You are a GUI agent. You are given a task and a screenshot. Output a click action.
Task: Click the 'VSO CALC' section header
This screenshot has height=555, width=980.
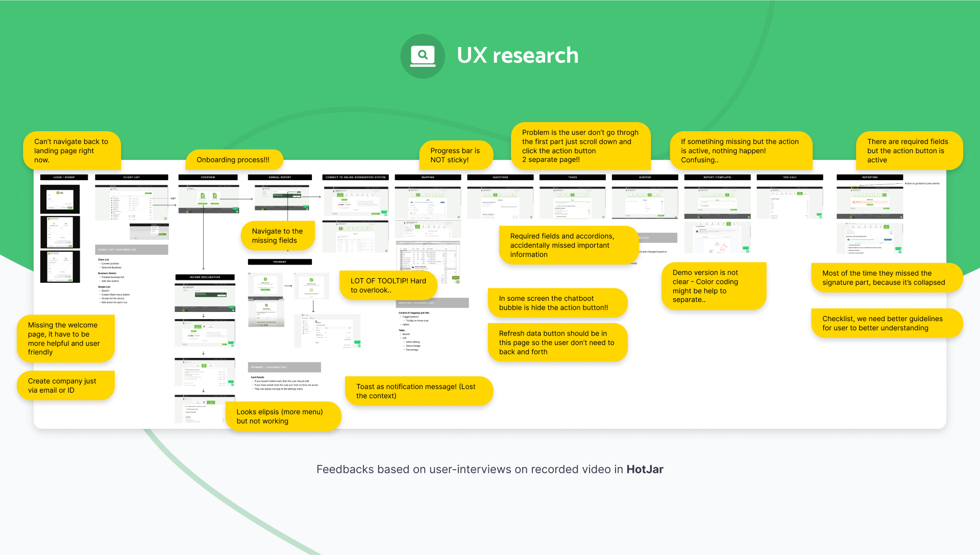pos(790,177)
